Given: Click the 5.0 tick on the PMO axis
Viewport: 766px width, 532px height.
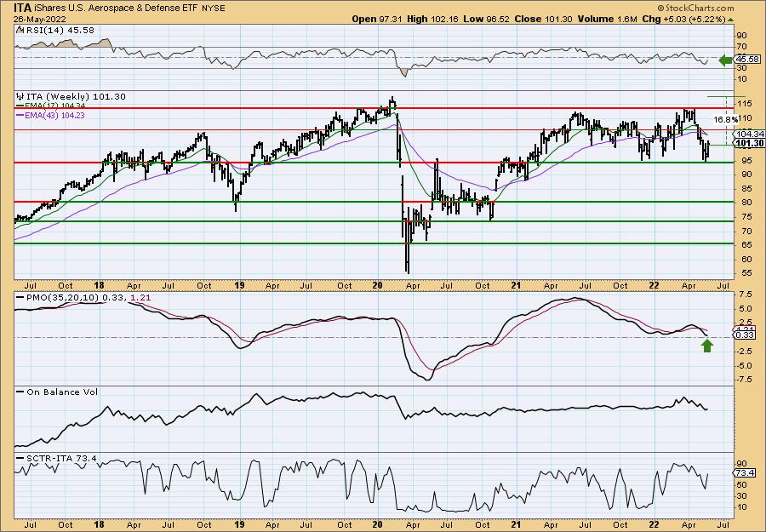Looking at the screenshot, I should (745, 309).
